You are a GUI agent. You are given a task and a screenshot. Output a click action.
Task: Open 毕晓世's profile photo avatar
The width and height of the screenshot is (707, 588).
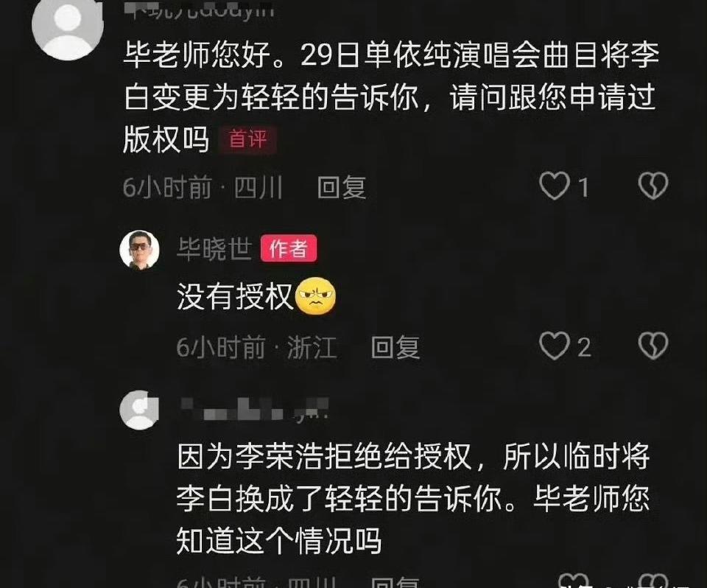(140, 250)
